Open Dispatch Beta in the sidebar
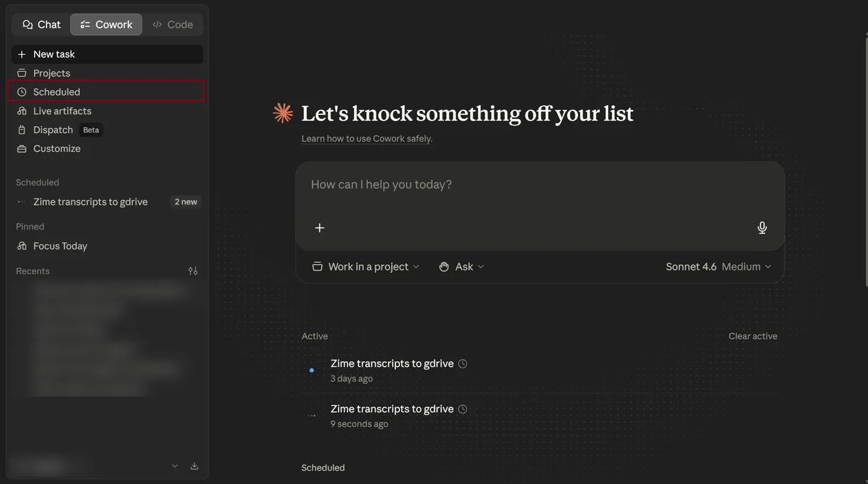 [x=107, y=130]
